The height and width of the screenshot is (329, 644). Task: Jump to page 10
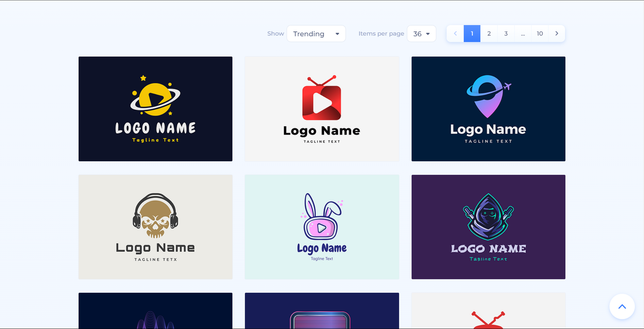point(540,34)
